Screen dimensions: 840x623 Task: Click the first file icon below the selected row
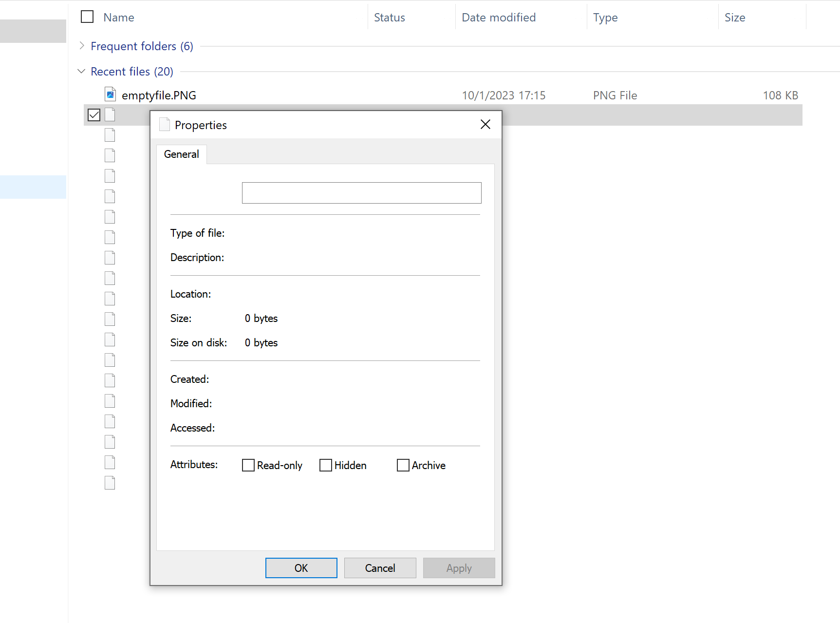(x=110, y=135)
